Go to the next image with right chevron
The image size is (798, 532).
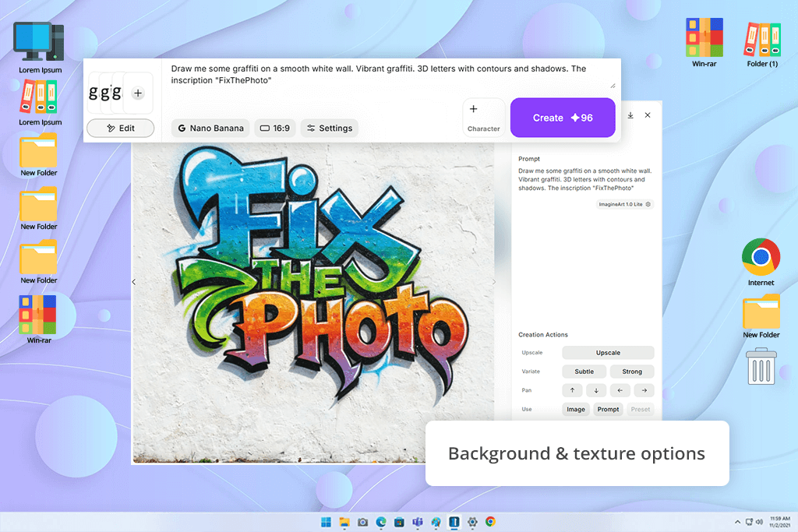493,282
